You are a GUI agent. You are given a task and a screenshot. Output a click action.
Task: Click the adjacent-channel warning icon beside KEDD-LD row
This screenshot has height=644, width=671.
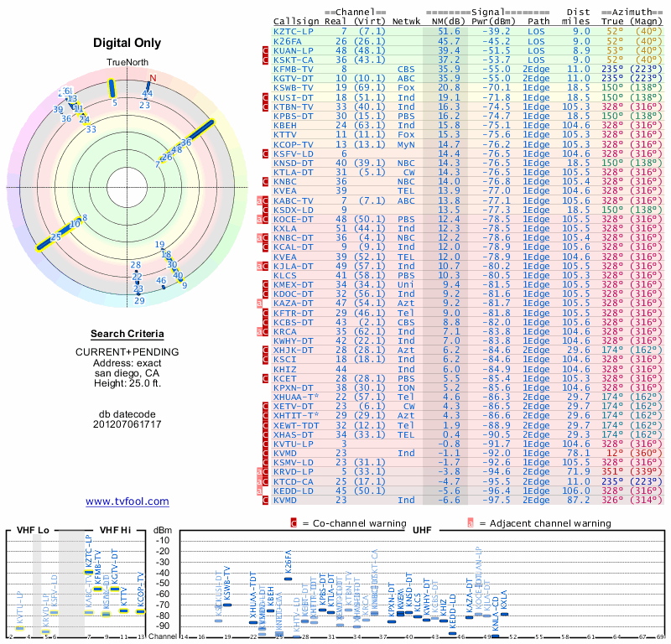[x=259, y=491]
